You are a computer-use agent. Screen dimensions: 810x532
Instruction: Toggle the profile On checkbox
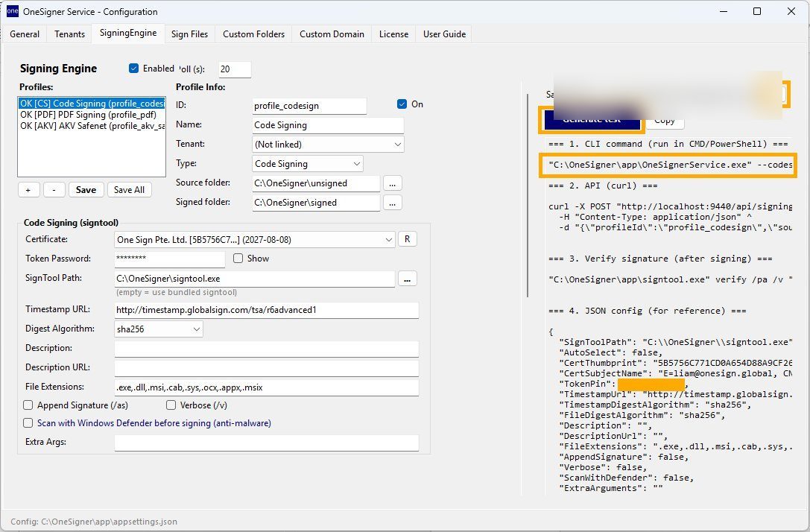tap(402, 104)
